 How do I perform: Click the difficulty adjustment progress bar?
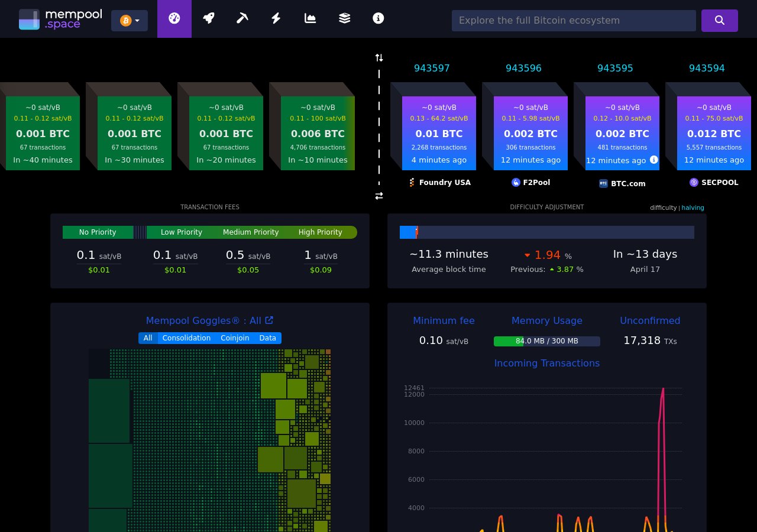547,232
